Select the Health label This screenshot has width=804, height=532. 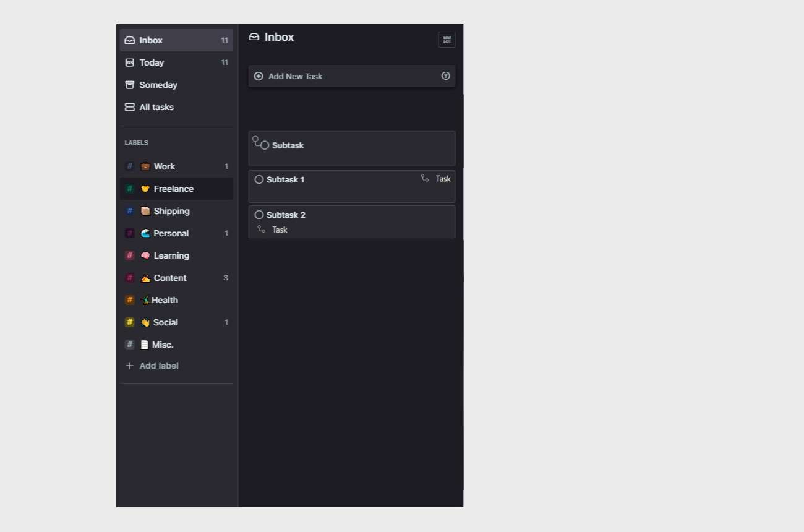click(x=176, y=300)
